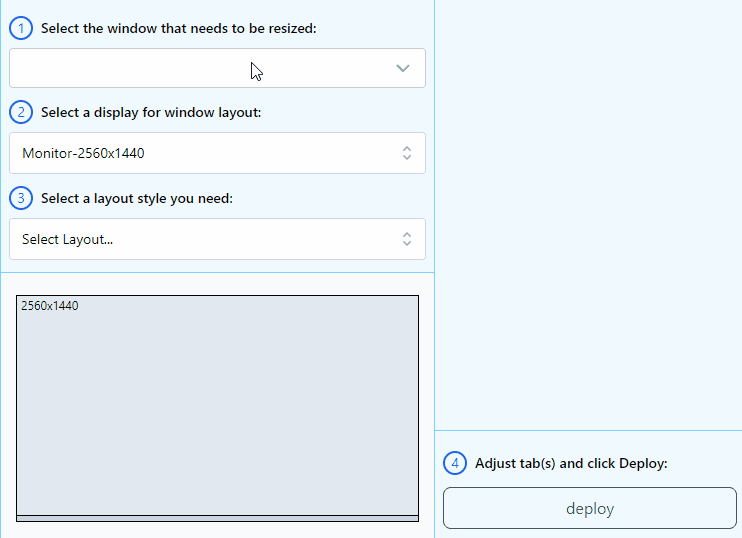This screenshot has width=742, height=538.
Task: Click 'Select a display for window layout' text
Action: pyautogui.click(x=151, y=113)
